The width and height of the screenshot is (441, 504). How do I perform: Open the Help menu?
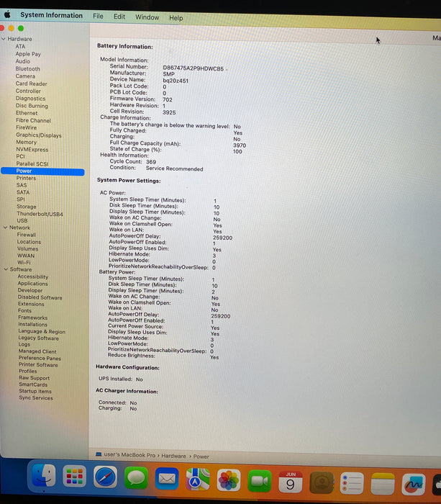pos(176,18)
